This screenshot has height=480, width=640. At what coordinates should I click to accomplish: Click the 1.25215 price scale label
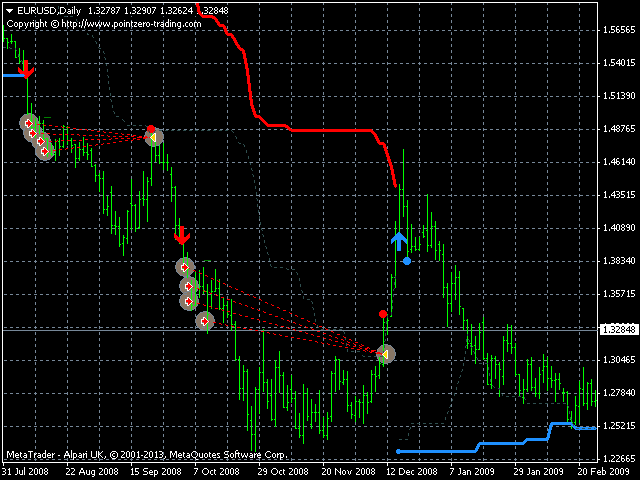[x=619, y=426]
